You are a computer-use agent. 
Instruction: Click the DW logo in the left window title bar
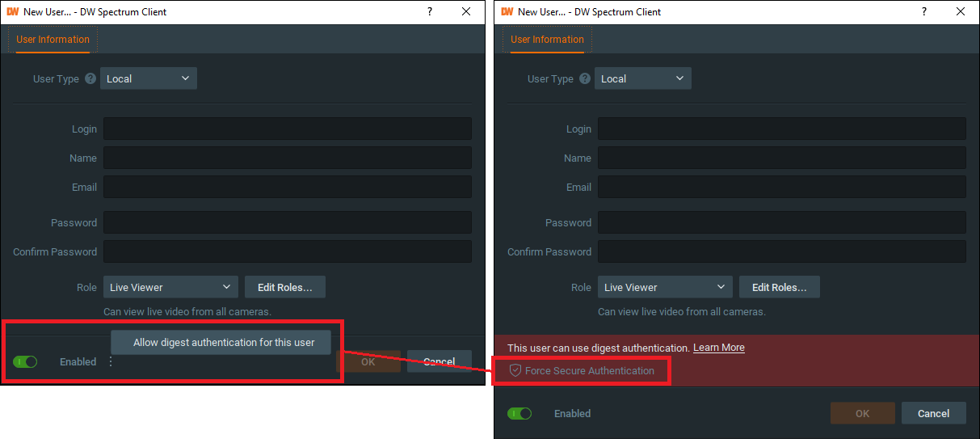12,12
